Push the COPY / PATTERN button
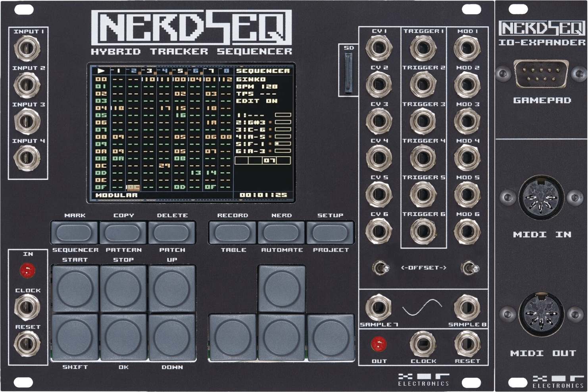 pos(123,233)
